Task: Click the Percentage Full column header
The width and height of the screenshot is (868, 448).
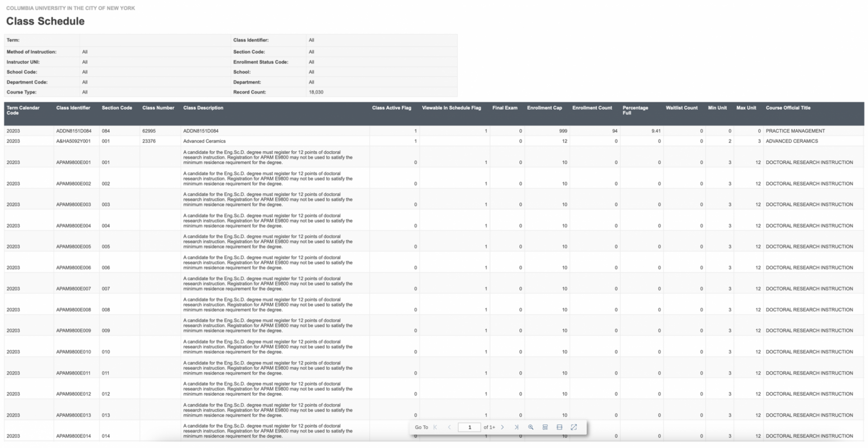Action: click(635, 110)
